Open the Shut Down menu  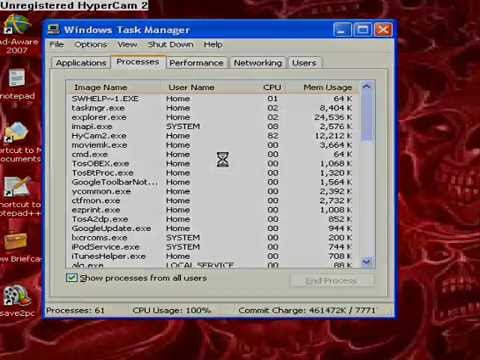170,44
